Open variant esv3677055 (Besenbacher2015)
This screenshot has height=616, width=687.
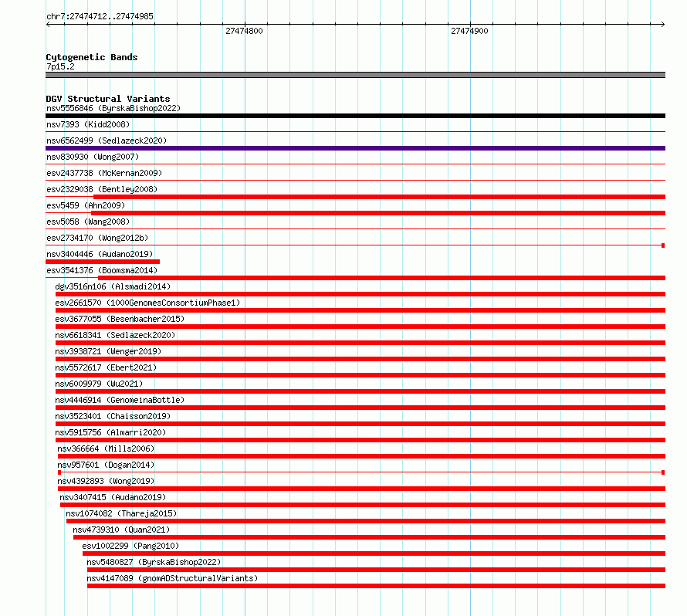[x=120, y=319]
